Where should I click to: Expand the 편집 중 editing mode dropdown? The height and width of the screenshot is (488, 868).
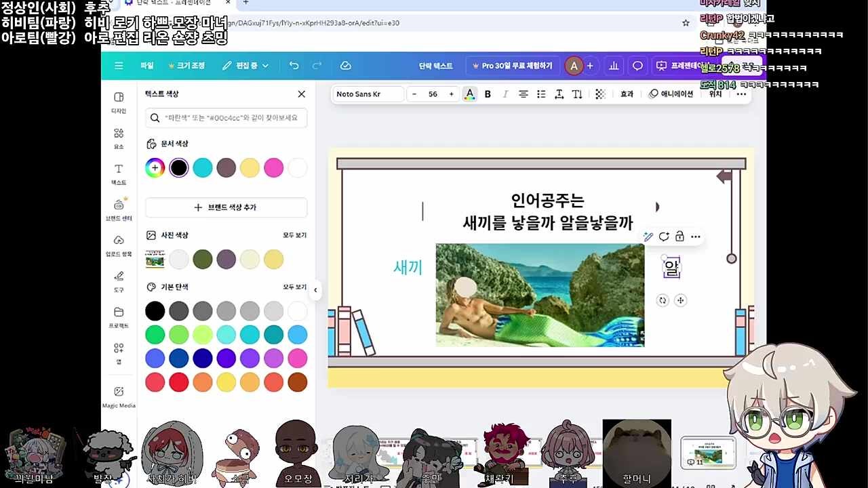(245, 66)
